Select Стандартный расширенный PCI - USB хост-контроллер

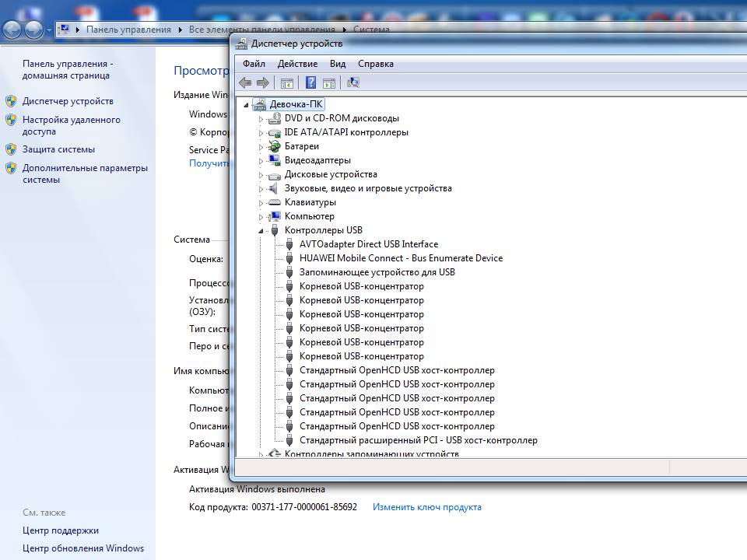[x=418, y=440]
